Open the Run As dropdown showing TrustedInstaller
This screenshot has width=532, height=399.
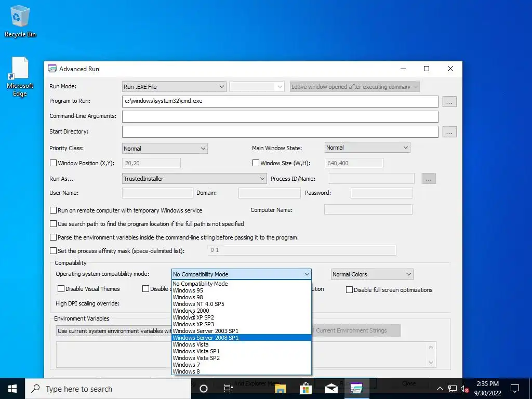[x=194, y=179]
